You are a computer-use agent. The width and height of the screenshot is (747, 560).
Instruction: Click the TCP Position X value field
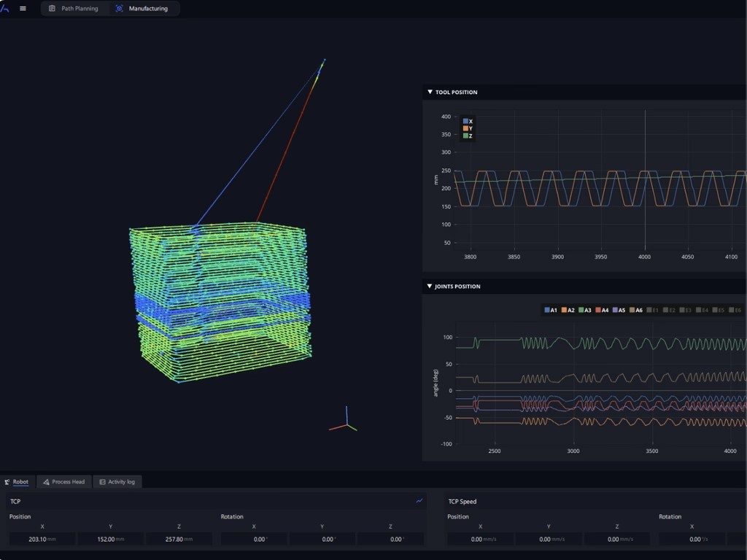click(x=42, y=539)
